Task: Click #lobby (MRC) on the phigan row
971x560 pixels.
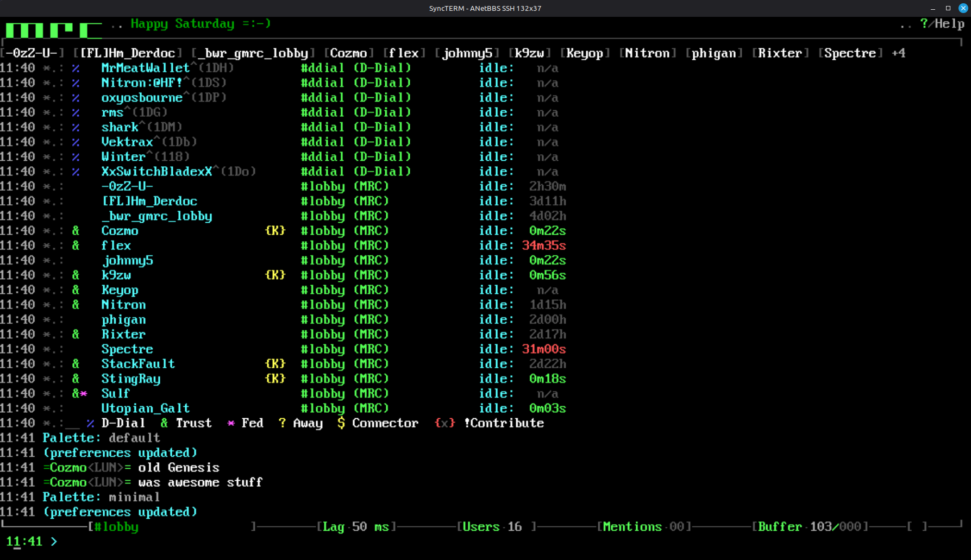Action: click(x=345, y=319)
